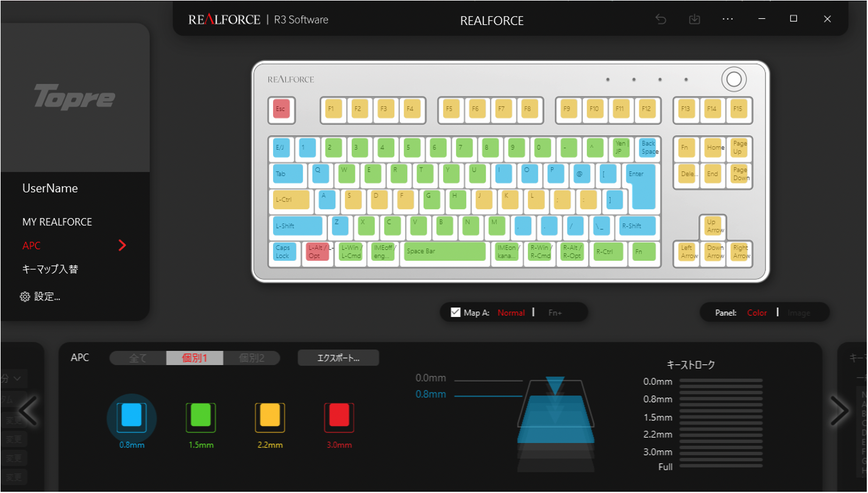Pick the red 3.0mm actuation swatch

[x=339, y=417]
